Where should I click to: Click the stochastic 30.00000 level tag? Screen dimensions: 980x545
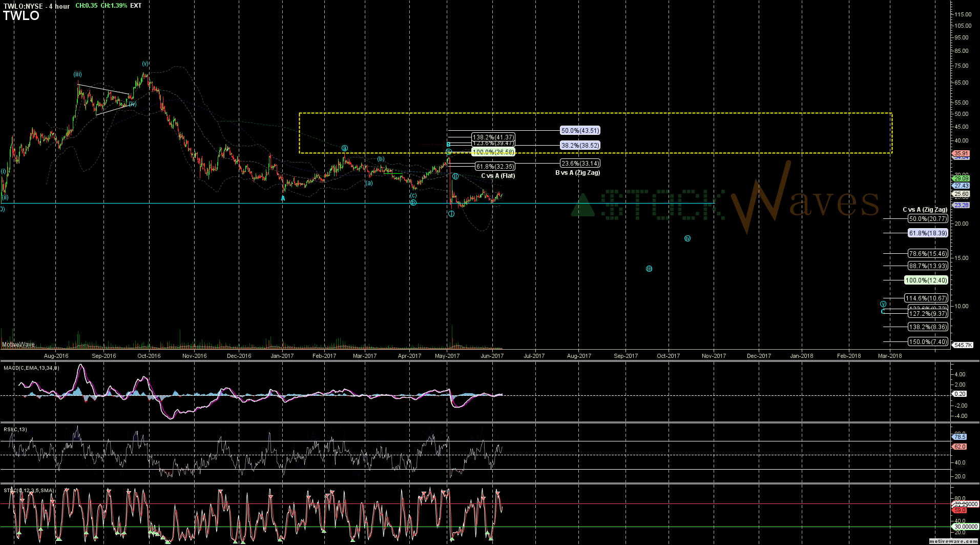(x=966, y=527)
